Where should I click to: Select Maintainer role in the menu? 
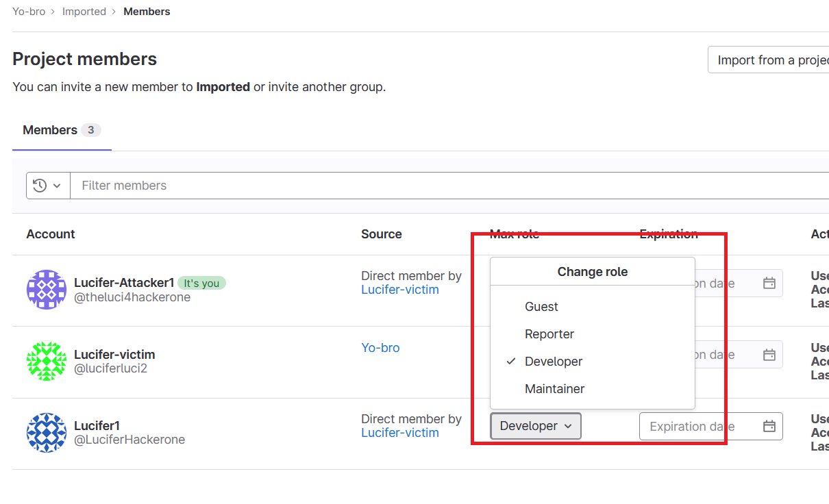click(554, 389)
